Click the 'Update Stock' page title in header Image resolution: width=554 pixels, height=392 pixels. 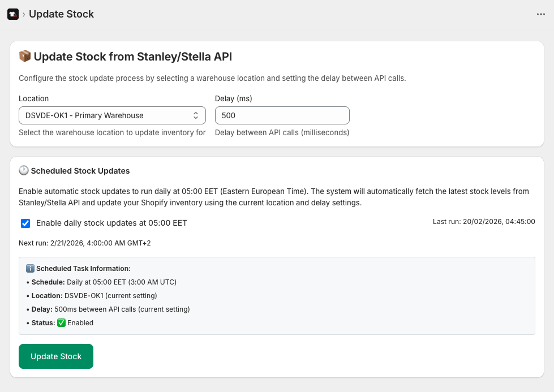point(61,14)
